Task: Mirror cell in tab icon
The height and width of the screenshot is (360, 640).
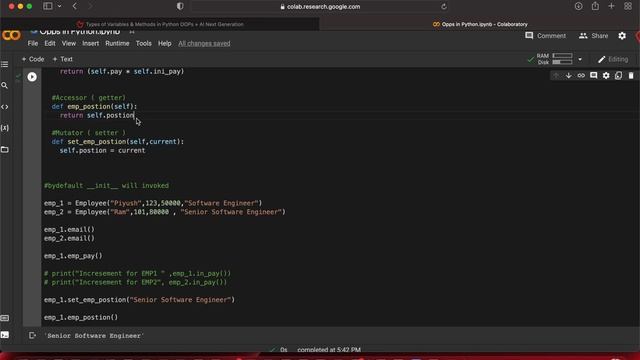Action: click(618, 76)
